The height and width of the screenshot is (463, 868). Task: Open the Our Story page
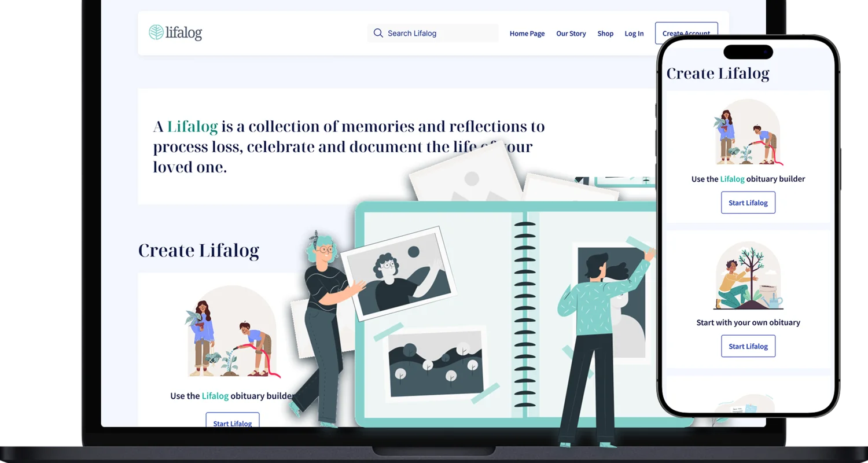point(571,34)
